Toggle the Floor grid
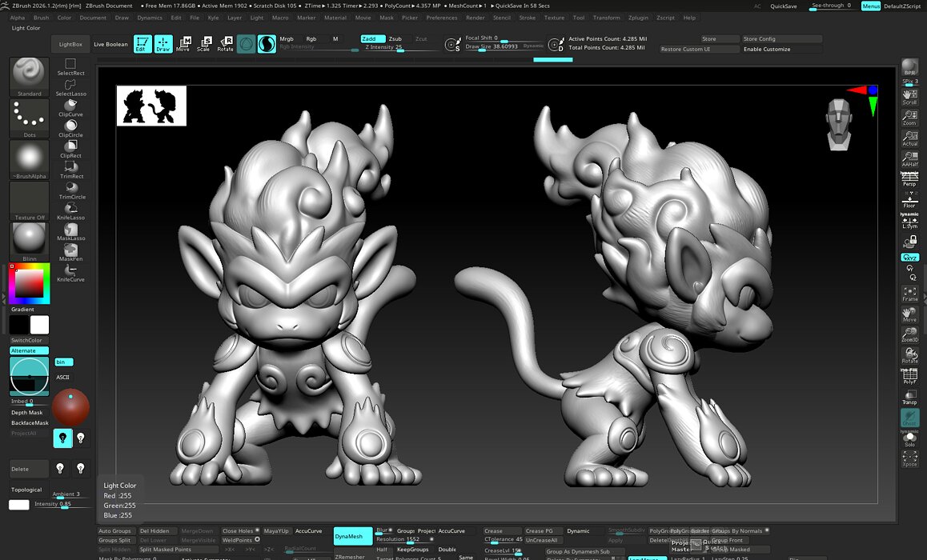Screen dimensions: 927x560 click(909, 201)
